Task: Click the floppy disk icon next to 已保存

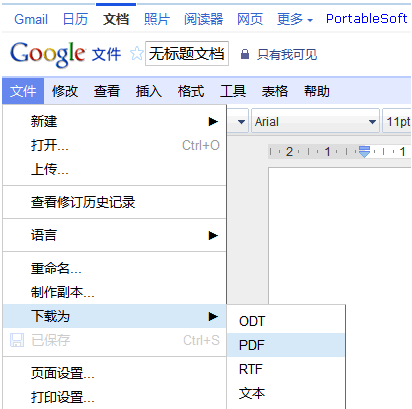Action: (17, 340)
